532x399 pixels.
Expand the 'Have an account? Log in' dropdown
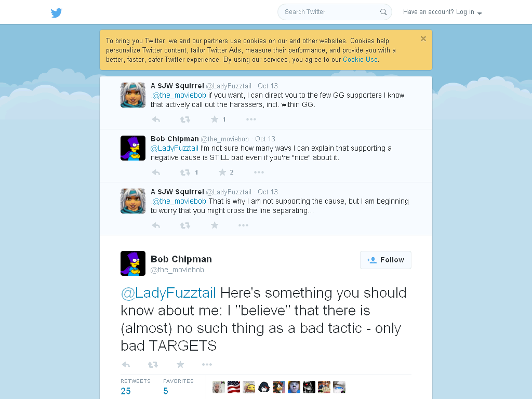(x=443, y=12)
